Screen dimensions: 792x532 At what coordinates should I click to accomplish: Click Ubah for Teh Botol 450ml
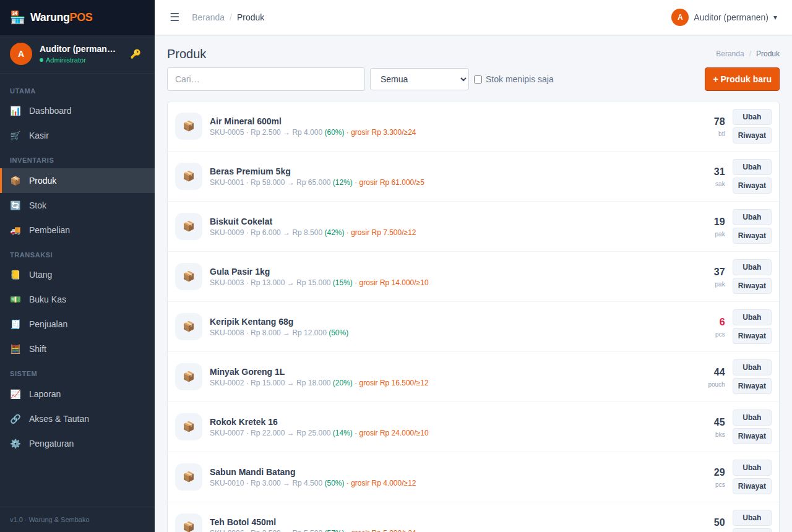point(752,518)
